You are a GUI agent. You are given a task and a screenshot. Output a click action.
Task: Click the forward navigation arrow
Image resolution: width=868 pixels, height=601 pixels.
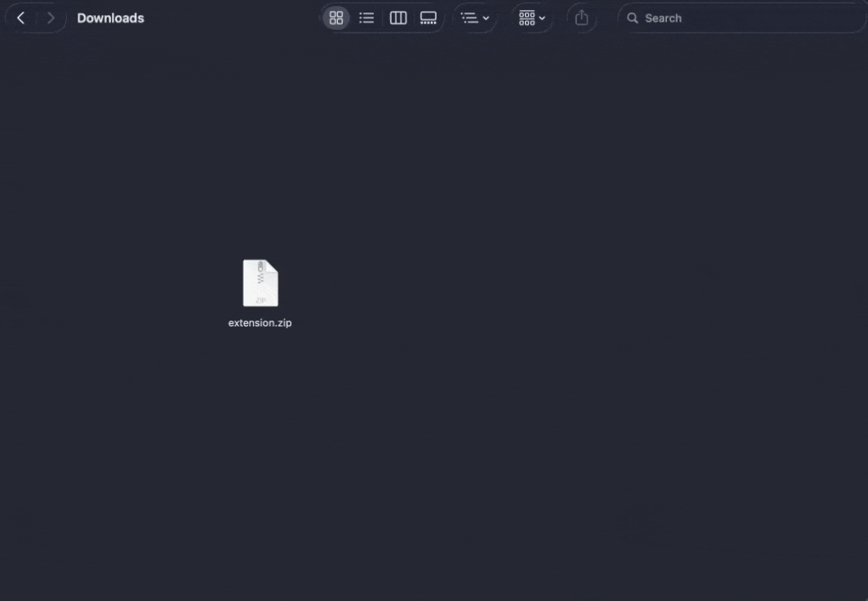point(50,18)
